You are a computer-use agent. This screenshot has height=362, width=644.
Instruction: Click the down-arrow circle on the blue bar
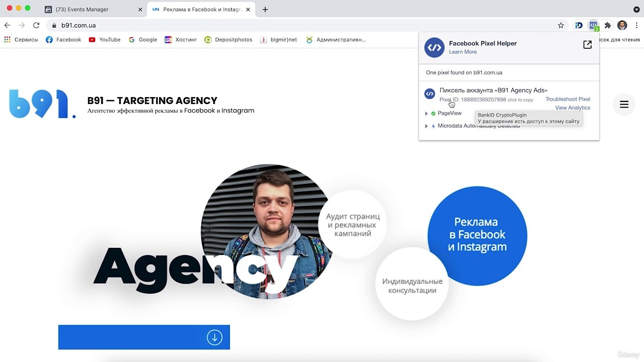tap(214, 337)
